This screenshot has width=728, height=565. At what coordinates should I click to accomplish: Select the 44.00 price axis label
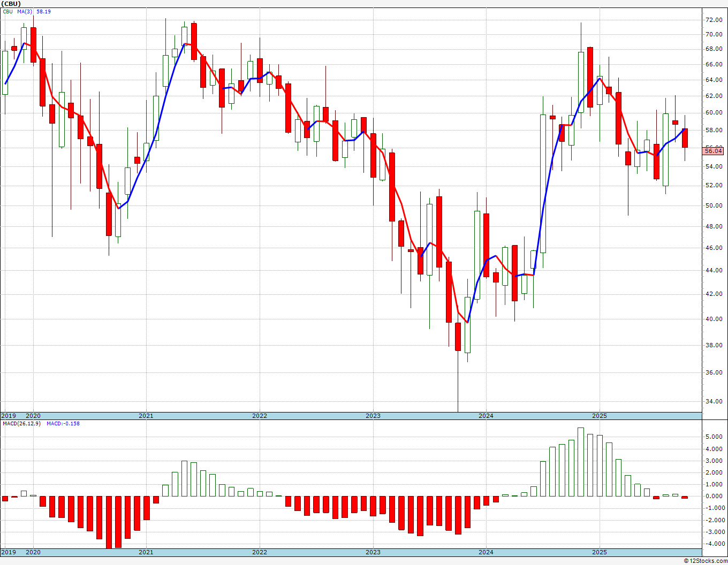714,270
